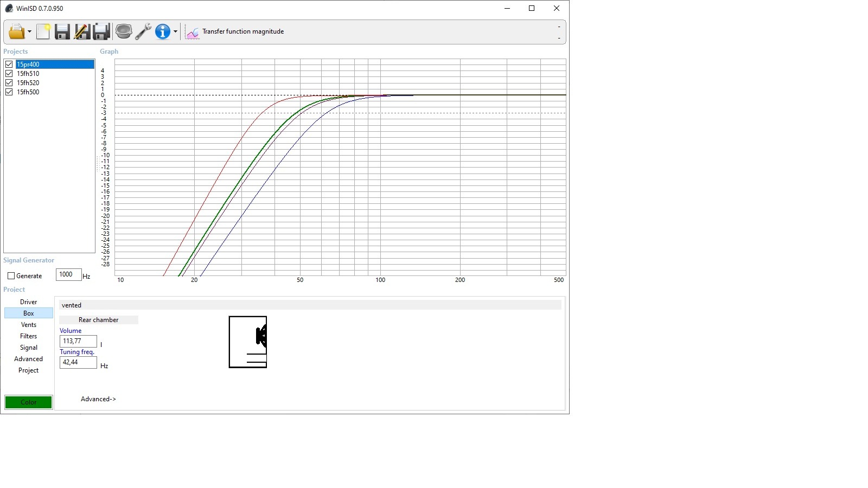
Task: Create a new project with blank page icon
Action: (x=43, y=32)
